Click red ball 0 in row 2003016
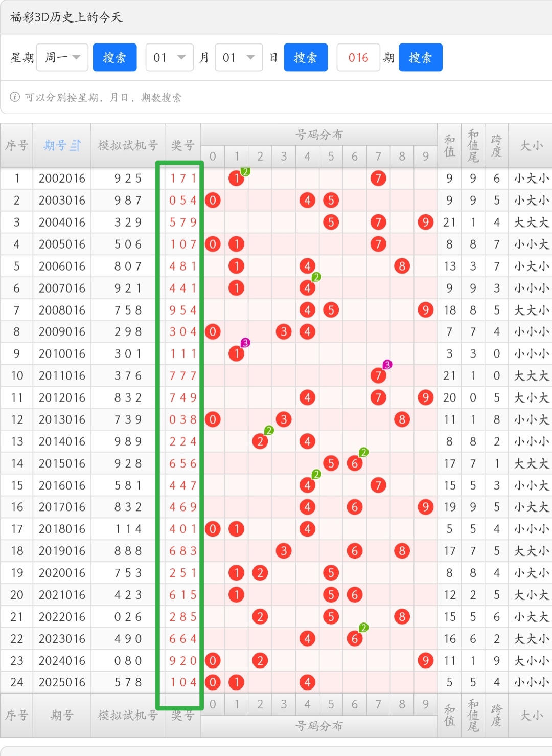Image resolution: width=552 pixels, height=756 pixels. click(x=213, y=200)
